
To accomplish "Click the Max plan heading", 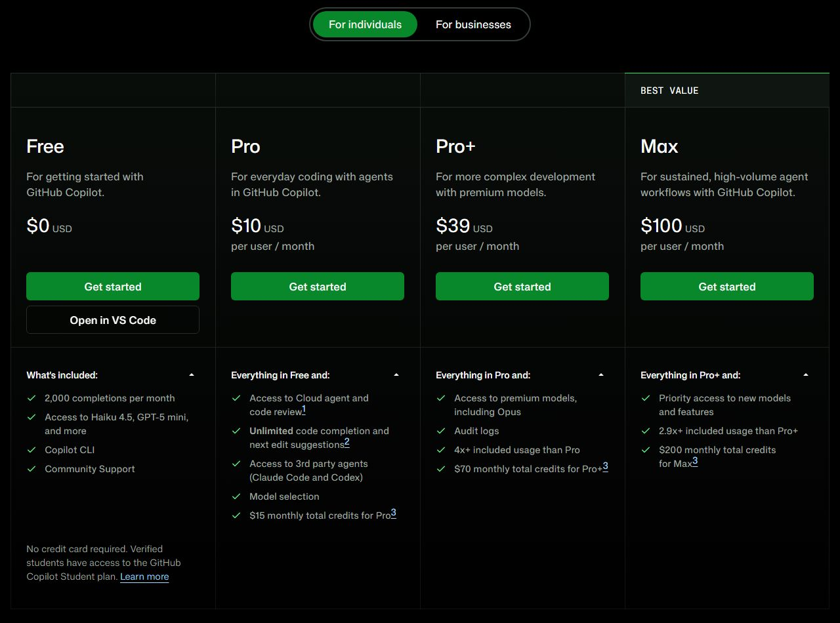I will 660,146.
